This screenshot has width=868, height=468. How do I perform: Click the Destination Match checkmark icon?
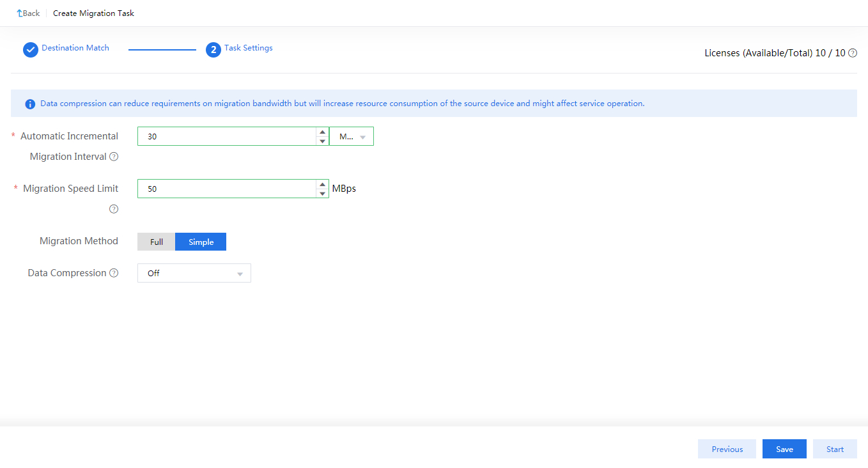pos(31,50)
